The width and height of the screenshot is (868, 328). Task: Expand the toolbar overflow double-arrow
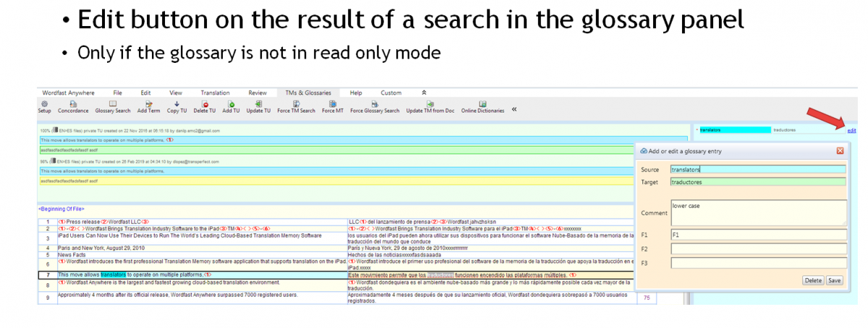(x=514, y=110)
